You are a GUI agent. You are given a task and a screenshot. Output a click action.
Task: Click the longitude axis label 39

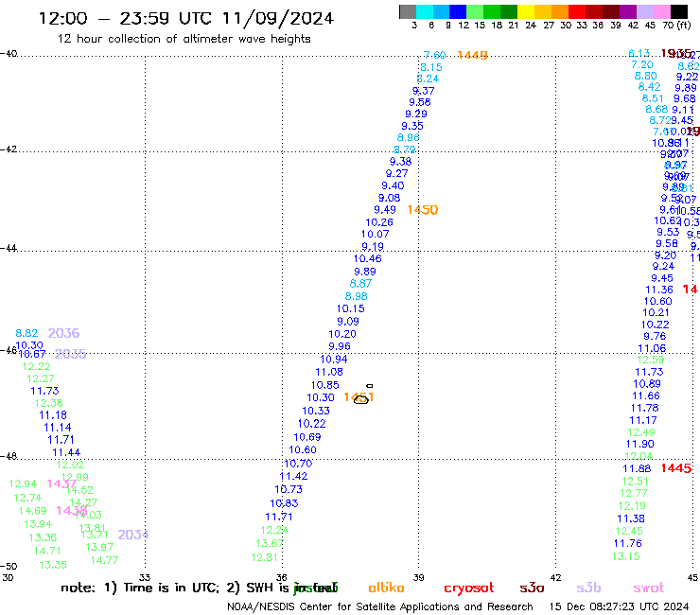coord(418,577)
